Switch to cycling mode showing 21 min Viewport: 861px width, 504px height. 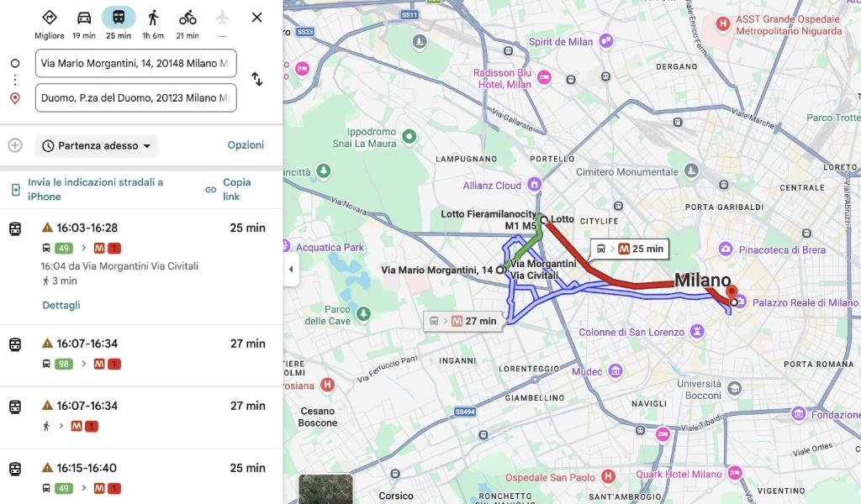pyautogui.click(x=188, y=24)
